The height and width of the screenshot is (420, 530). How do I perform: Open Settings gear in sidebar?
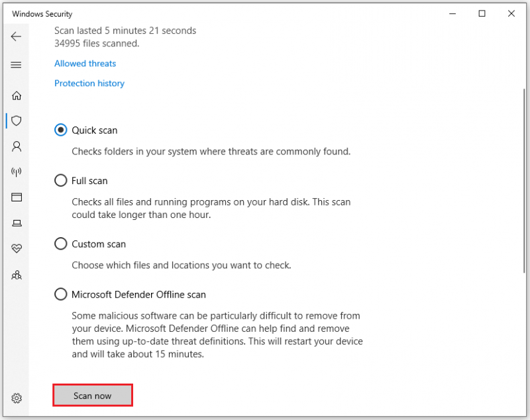pos(16,398)
